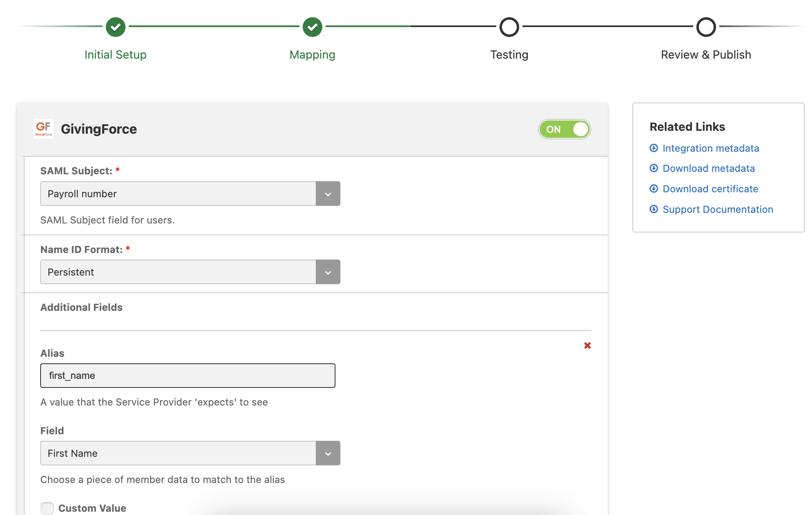This screenshot has height=515, width=812.
Task: Enable the Custom Value checkbox
Action: pos(46,508)
